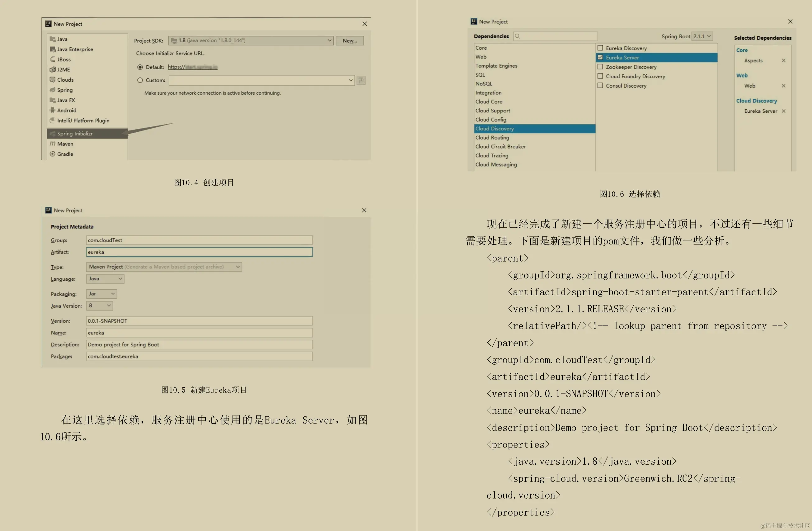Check the Zookeeper Discovery option
812x531 pixels.
coord(600,67)
